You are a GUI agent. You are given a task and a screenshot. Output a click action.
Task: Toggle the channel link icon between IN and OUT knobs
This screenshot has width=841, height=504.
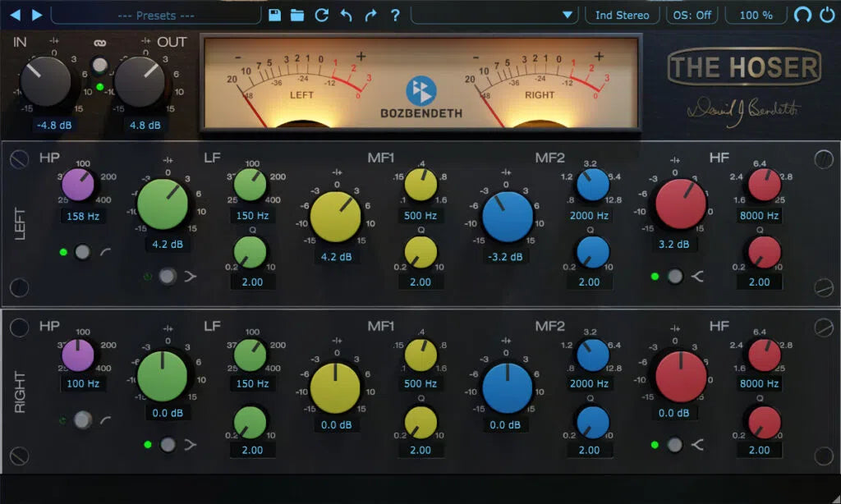[99, 63]
